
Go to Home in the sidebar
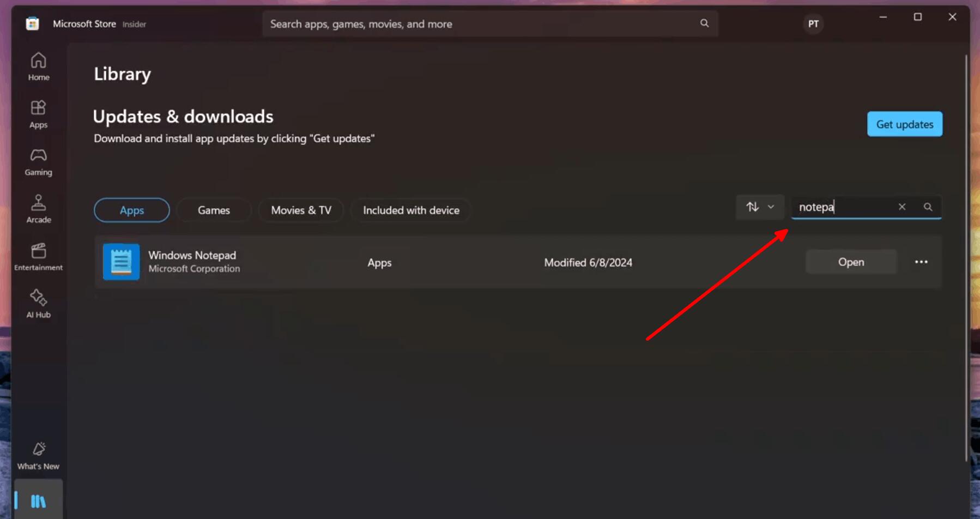[x=38, y=67]
